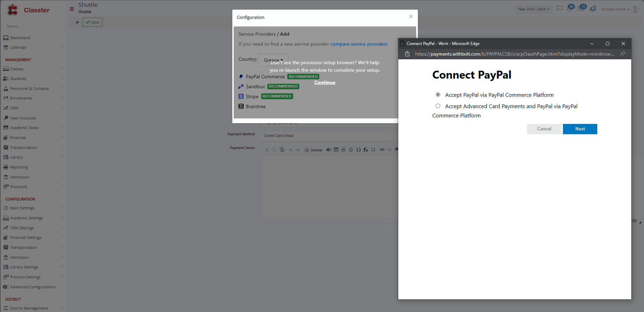Open the flag icon in top bar
Viewport: 644px width, 312px height.
(x=559, y=8)
